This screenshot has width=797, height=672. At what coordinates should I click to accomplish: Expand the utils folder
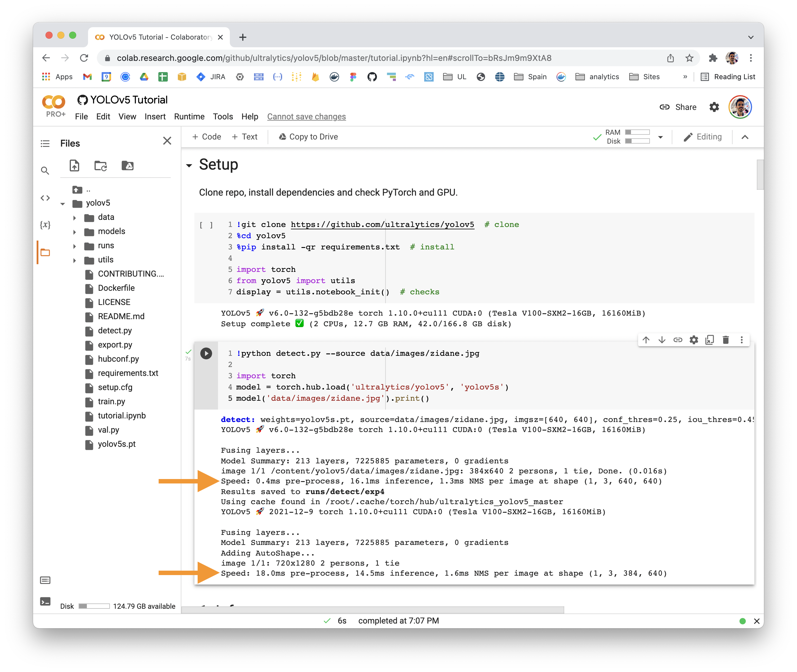tap(75, 261)
